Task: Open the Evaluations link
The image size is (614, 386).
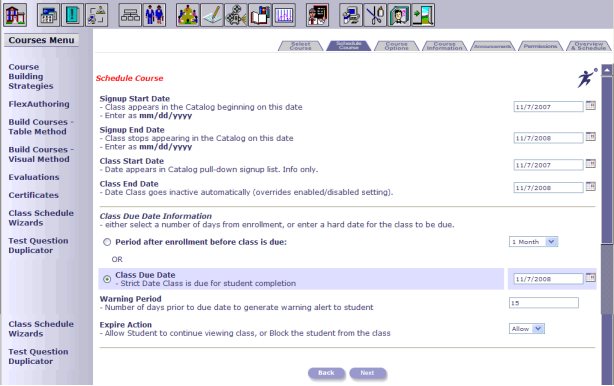Action: click(x=34, y=177)
